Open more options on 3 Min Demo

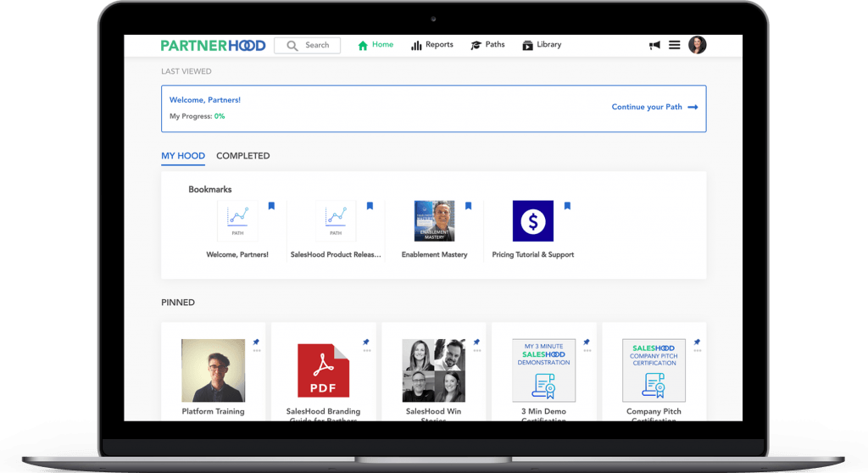587,351
